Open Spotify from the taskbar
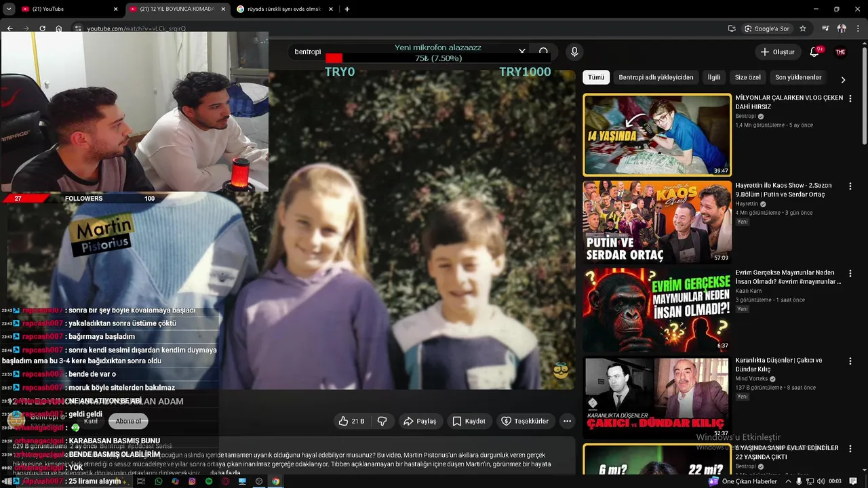The image size is (868, 488). coord(209,481)
